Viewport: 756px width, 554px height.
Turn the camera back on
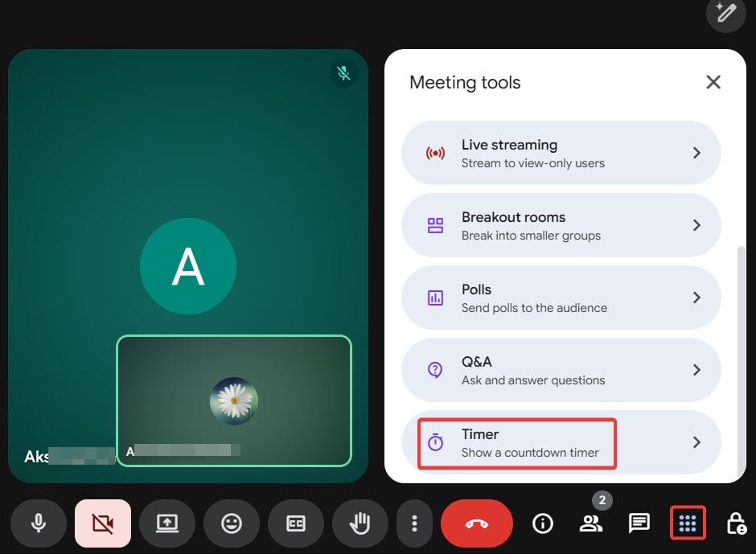[x=103, y=523]
